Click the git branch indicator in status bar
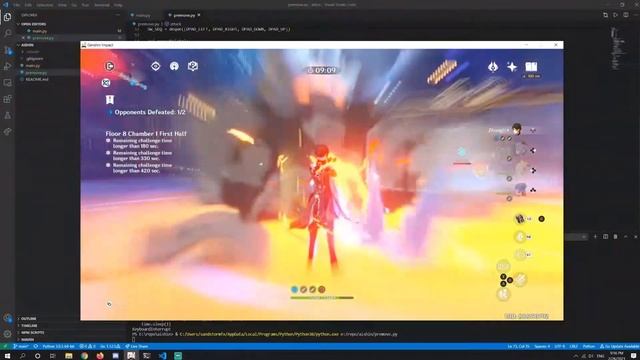This screenshot has height=360, width=640. (x=20, y=347)
